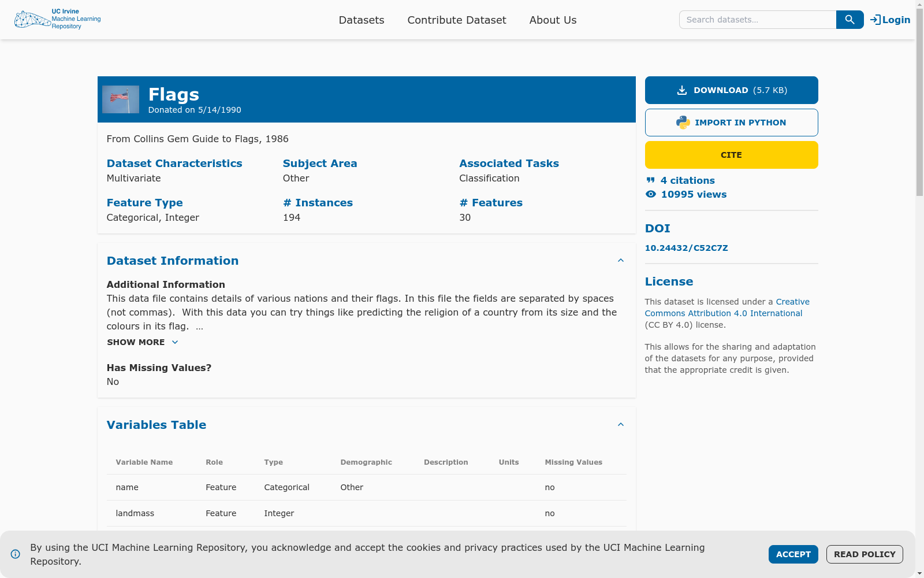Screen dimensions: 924x578
Task: Click the Dataset Information heading
Action: (173, 261)
